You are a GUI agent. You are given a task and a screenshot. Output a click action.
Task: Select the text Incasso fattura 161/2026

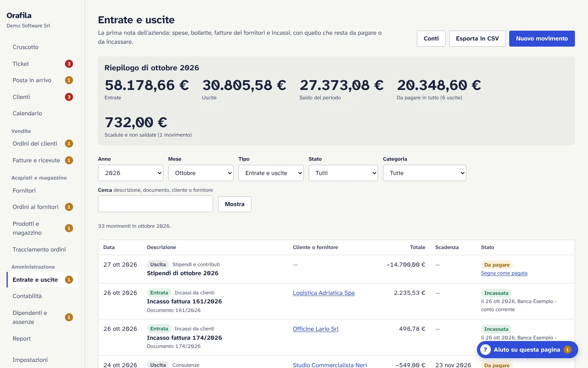[185, 301]
